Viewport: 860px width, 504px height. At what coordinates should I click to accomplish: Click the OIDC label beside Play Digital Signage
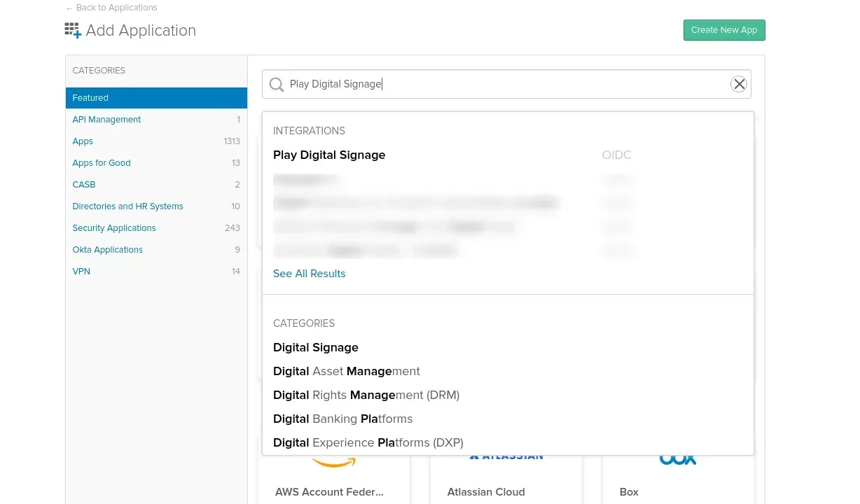point(616,155)
